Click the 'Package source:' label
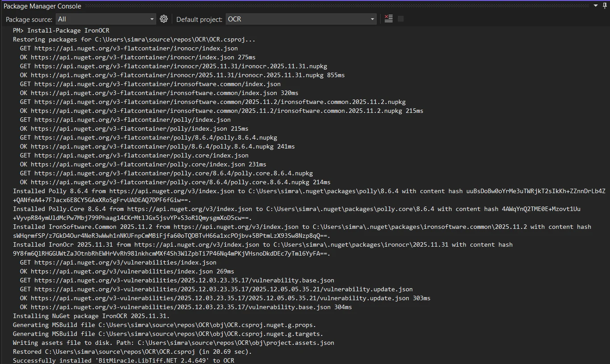 29,19
